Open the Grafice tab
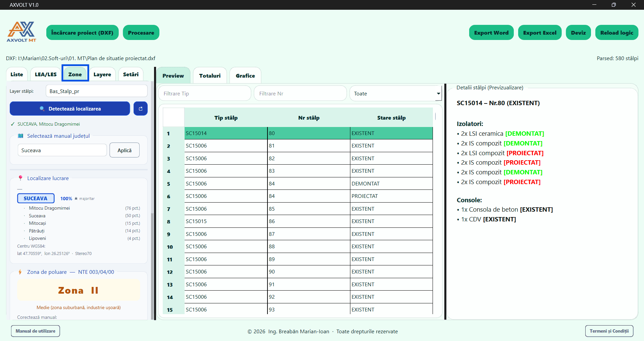Viewport: 644px width, 341px height. click(245, 76)
